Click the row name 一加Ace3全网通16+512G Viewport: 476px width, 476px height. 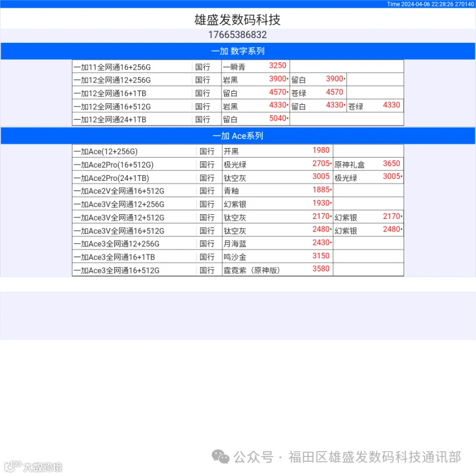click(116, 270)
